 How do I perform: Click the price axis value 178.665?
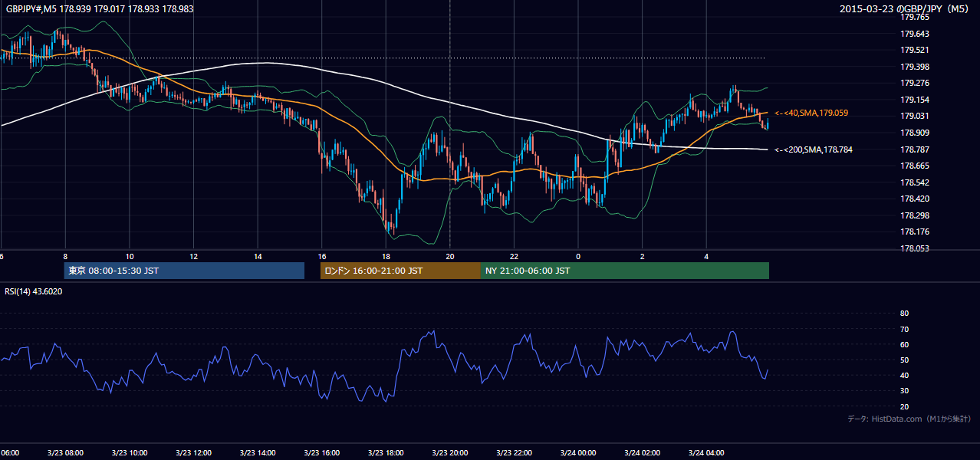914,166
